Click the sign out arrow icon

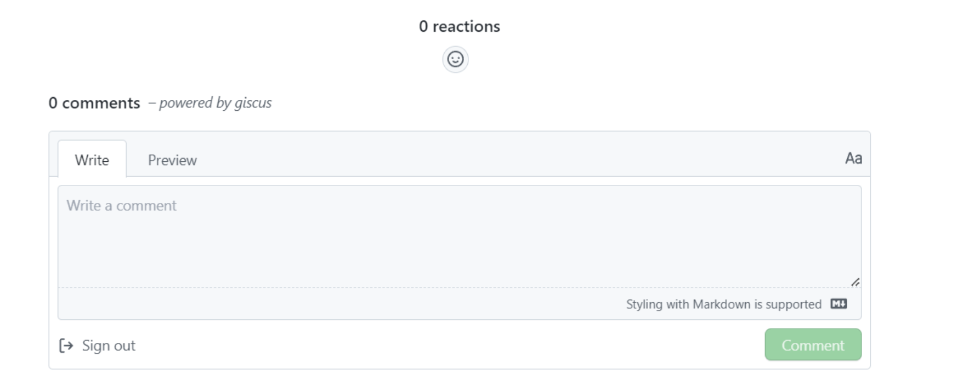pyautogui.click(x=66, y=346)
